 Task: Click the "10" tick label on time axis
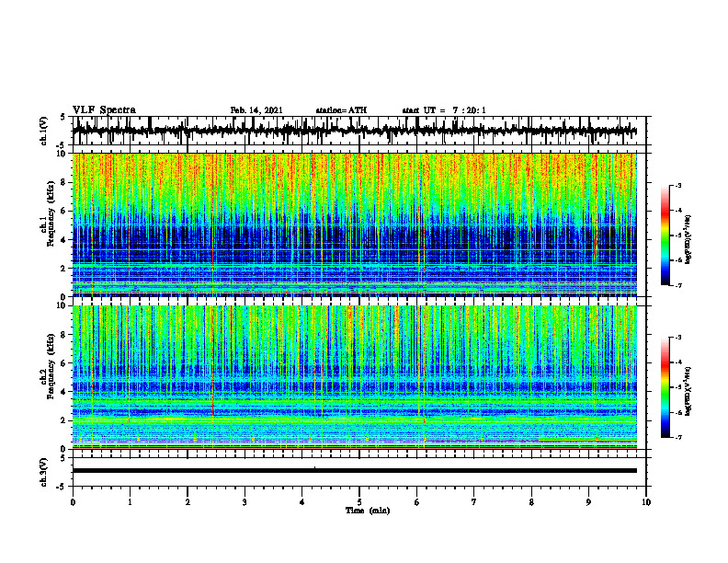(646, 502)
